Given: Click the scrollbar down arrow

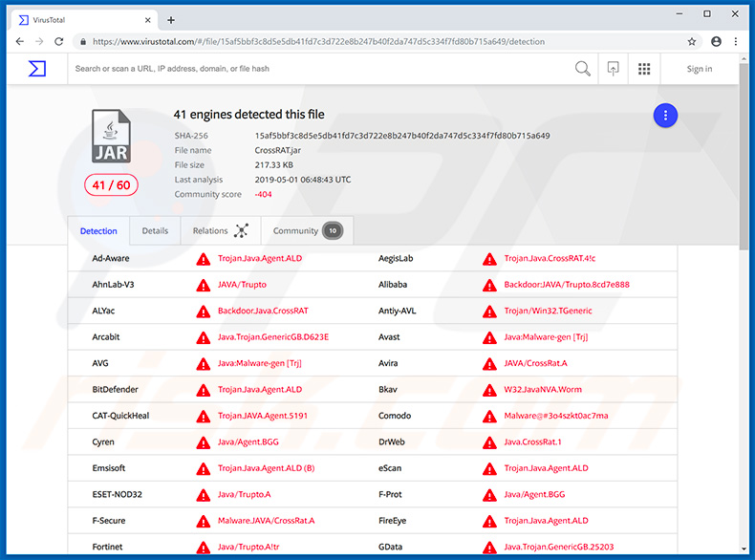Looking at the screenshot, I should coord(744,549).
